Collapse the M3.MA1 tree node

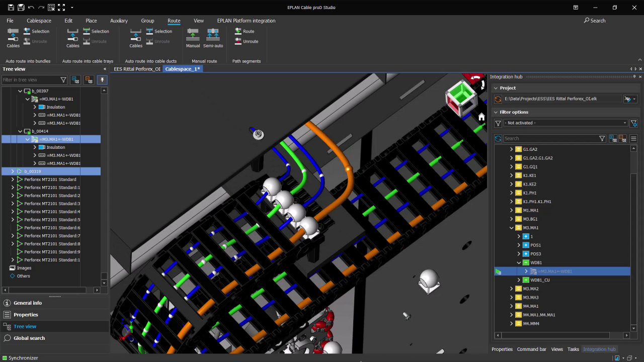pyautogui.click(x=511, y=227)
